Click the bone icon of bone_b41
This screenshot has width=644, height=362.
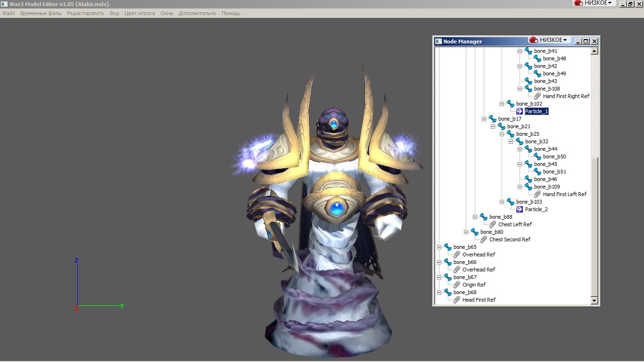[x=528, y=51]
